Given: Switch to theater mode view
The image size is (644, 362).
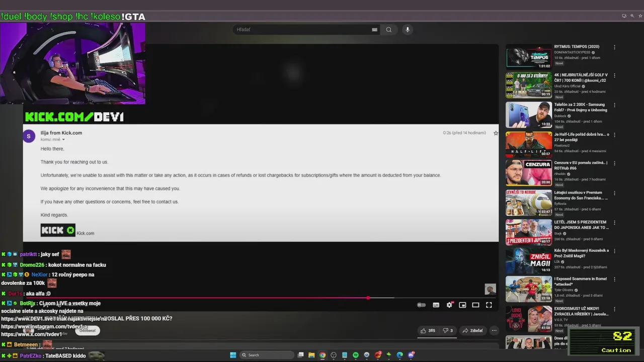Looking at the screenshot, I should pos(475,305).
